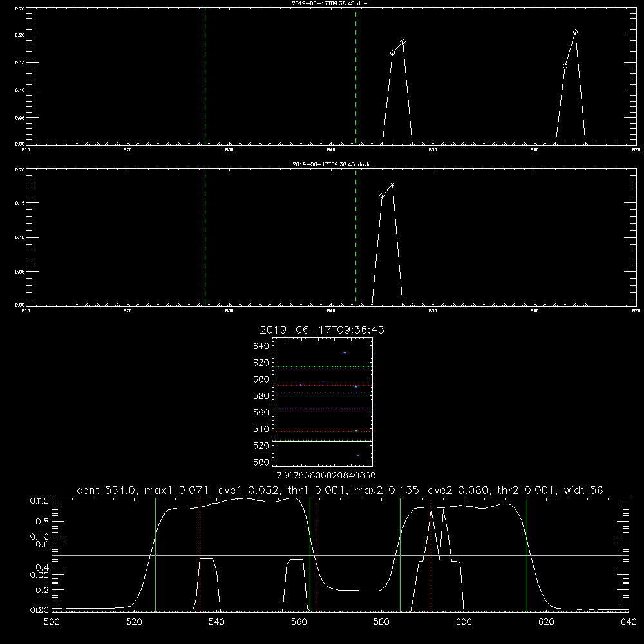Image resolution: width=644 pixels, height=644 pixels.
Task: Click the top diamond marker of the dawn plot's left peak
Action: (403, 41)
